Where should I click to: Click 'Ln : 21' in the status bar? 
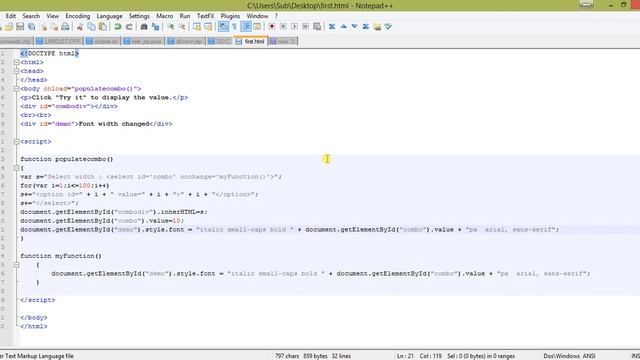405,356
